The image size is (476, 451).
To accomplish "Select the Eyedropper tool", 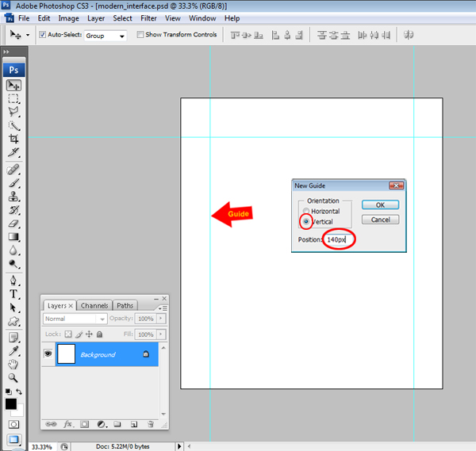I will [13, 351].
